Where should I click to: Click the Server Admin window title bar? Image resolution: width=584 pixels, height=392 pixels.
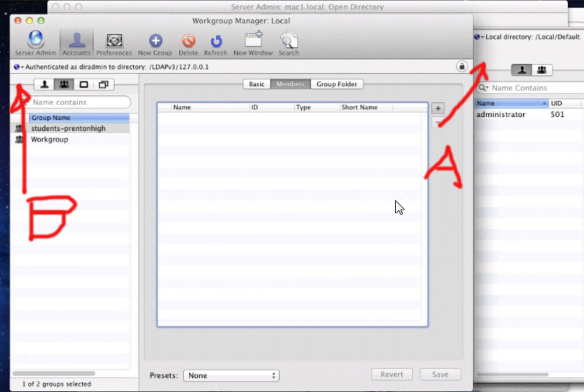tap(307, 6)
